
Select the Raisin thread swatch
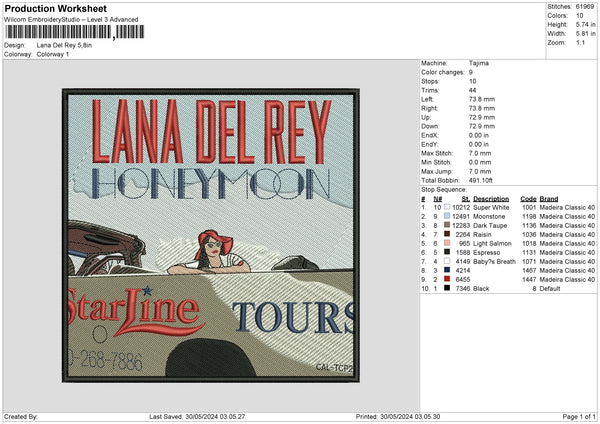pyautogui.click(x=447, y=234)
